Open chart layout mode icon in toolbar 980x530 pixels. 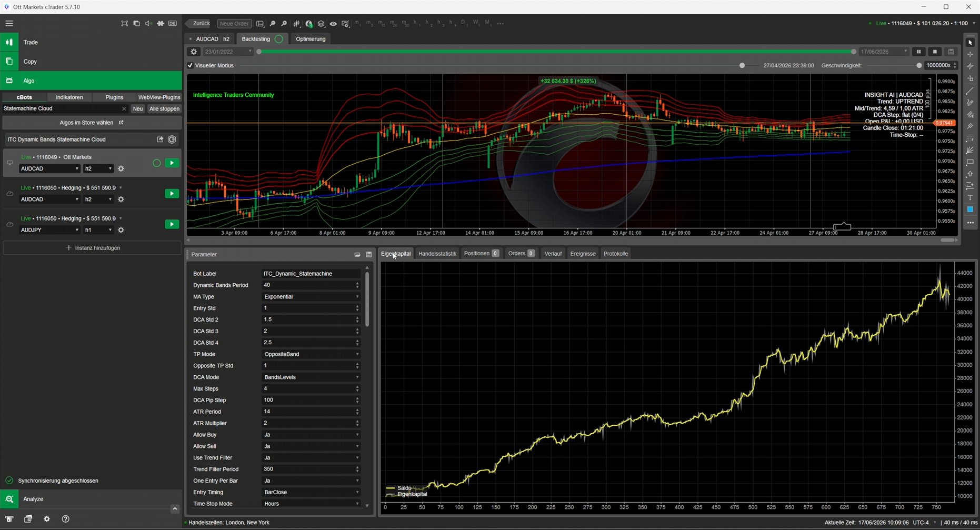pos(260,24)
